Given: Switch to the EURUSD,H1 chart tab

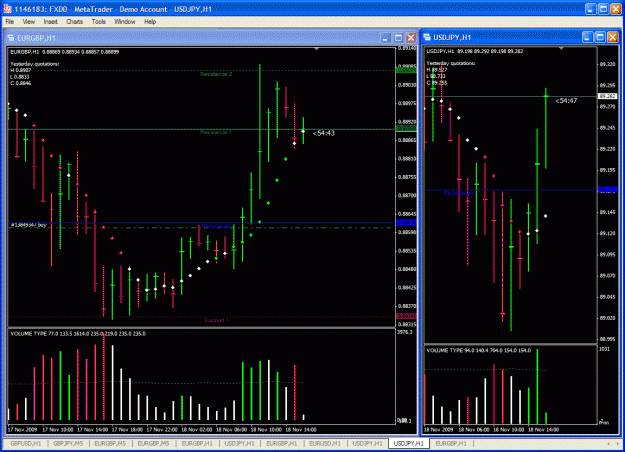Looking at the screenshot, I should [x=325, y=443].
